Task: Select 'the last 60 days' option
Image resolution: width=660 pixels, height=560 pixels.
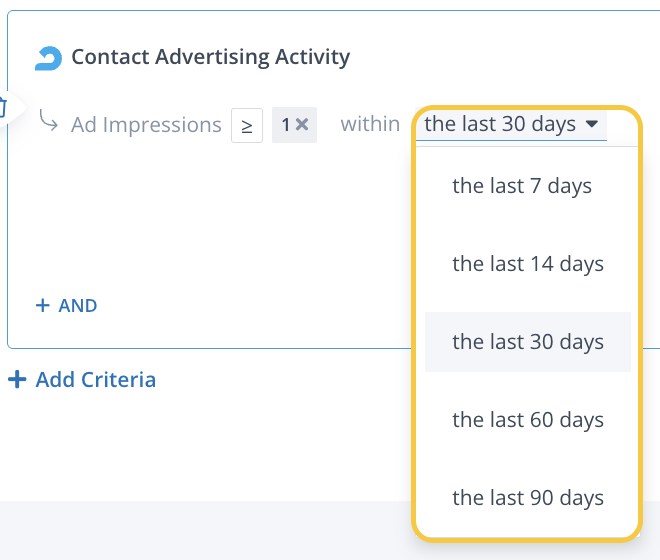Action: [528, 420]
